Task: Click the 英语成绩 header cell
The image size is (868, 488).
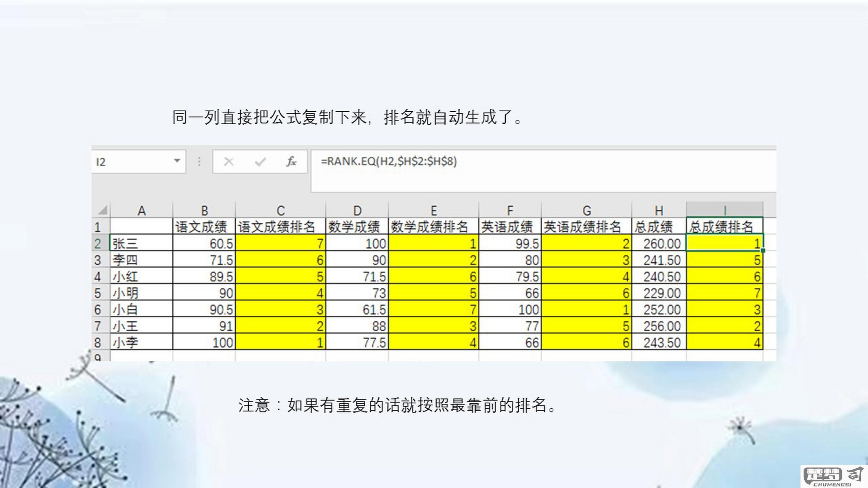Action: [x=510, y=227]
